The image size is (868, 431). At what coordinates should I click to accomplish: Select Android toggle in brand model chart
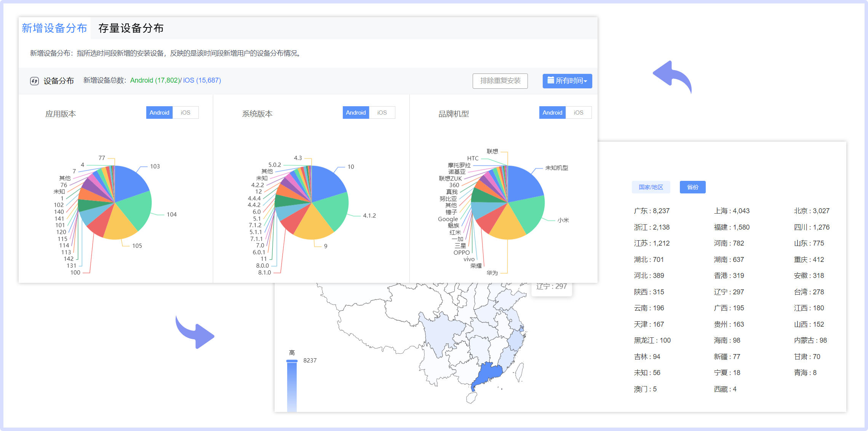(x=552, y=113)
